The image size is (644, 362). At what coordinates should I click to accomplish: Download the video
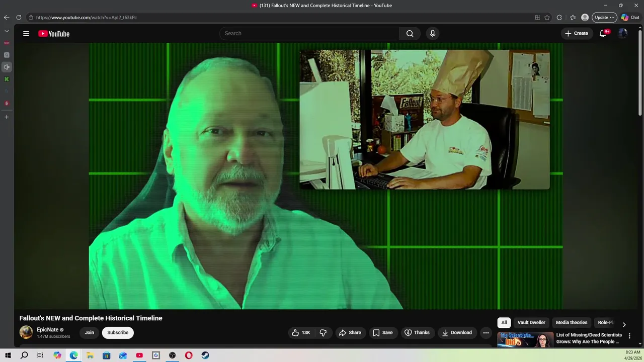click(457, 332)
